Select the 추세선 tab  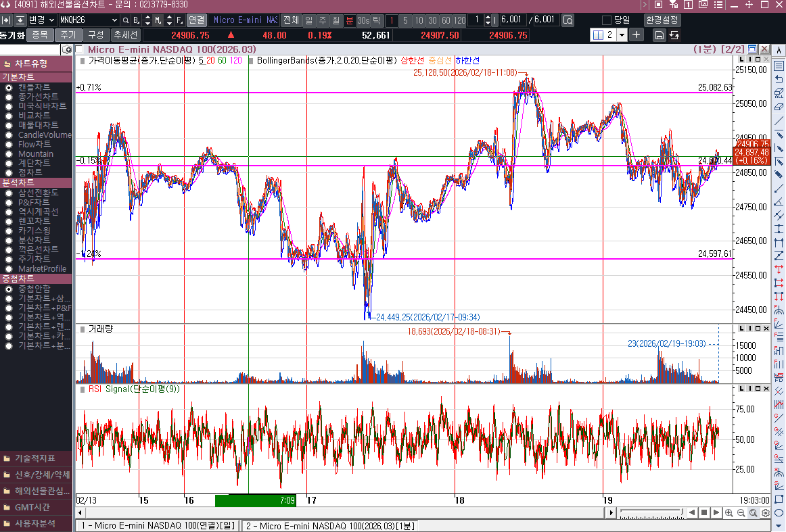pyautogui.click(x=125, y=34)
